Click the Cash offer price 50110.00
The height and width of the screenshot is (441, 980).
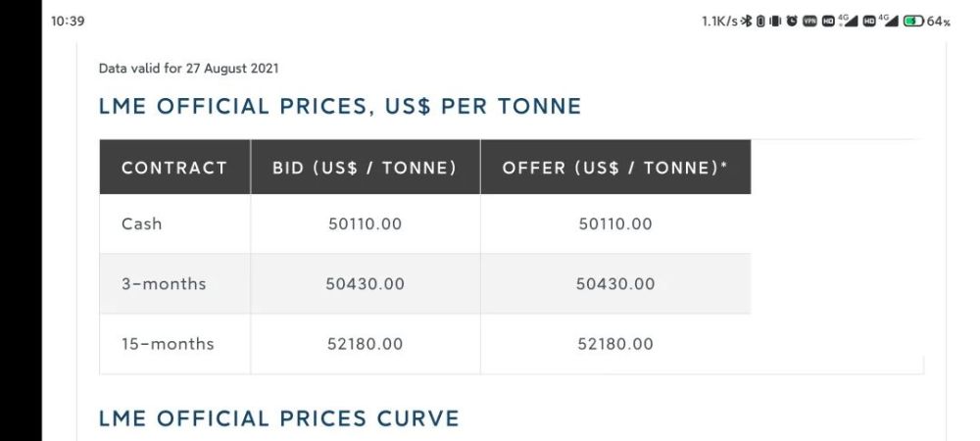pos(615,223)
